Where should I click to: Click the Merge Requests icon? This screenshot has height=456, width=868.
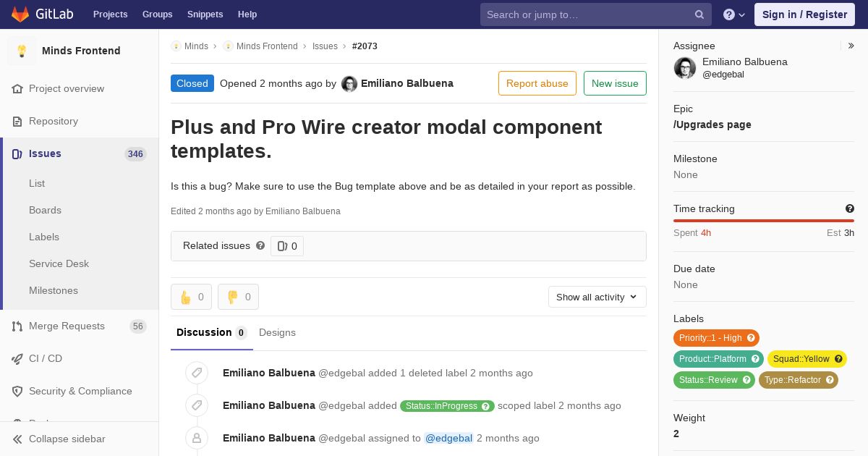[x=17, y=326]
